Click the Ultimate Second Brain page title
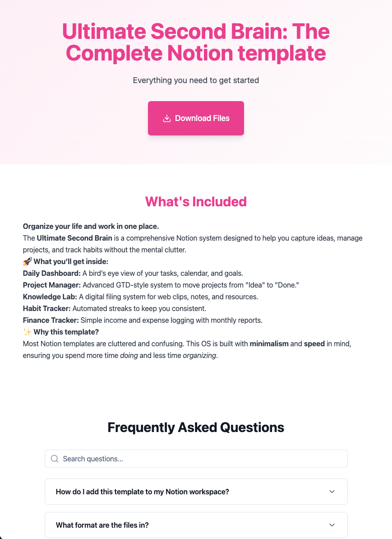The height and width of the screenshot is (539, 392). (x=196, y=42)
